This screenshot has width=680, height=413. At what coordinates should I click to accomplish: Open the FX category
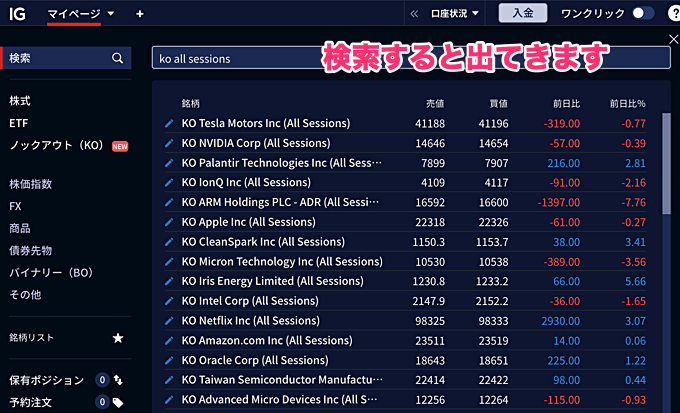pyautogui.click(x=15, y=206)
